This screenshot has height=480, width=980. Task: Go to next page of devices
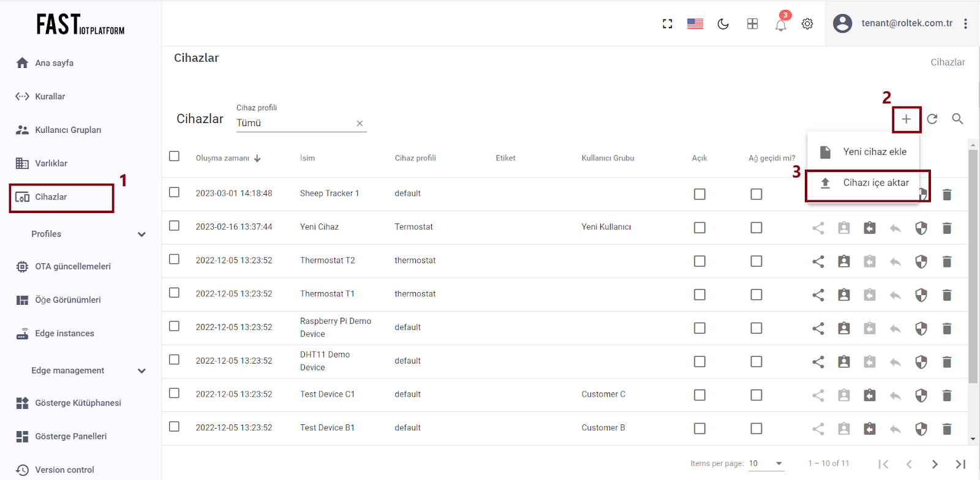935,464
